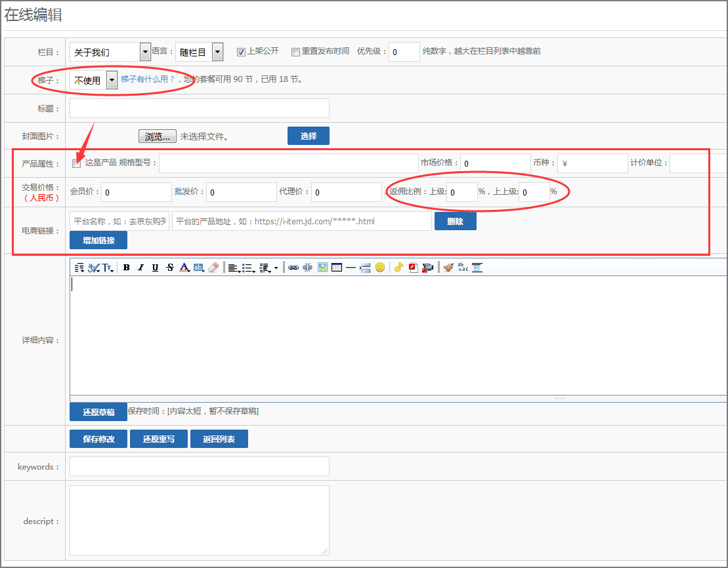728x568 pixels.
Task: Enable the 重置发布时间 checkbox
Action: [x=295, y=52]
